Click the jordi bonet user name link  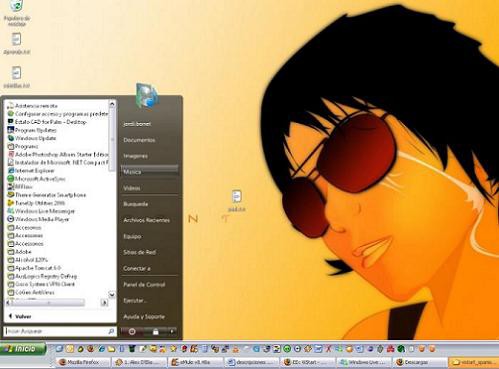(137, 124)
